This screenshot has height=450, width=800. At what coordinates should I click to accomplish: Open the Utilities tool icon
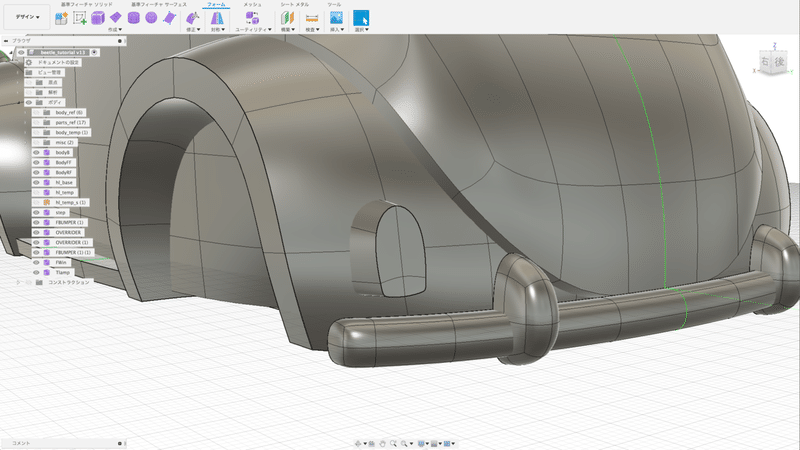click(x=252, y=18)
